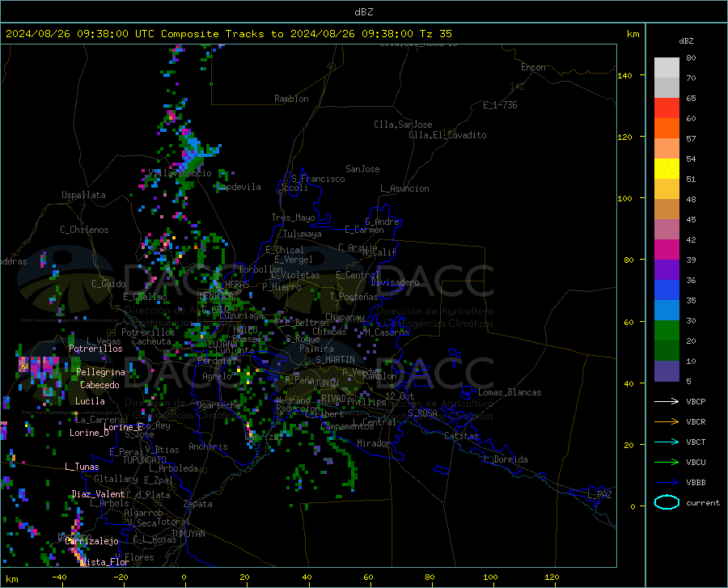Viewport: 728px width, 588px height.
Task: Click the 'Tz 35' text in header
Action: (436, 34)
